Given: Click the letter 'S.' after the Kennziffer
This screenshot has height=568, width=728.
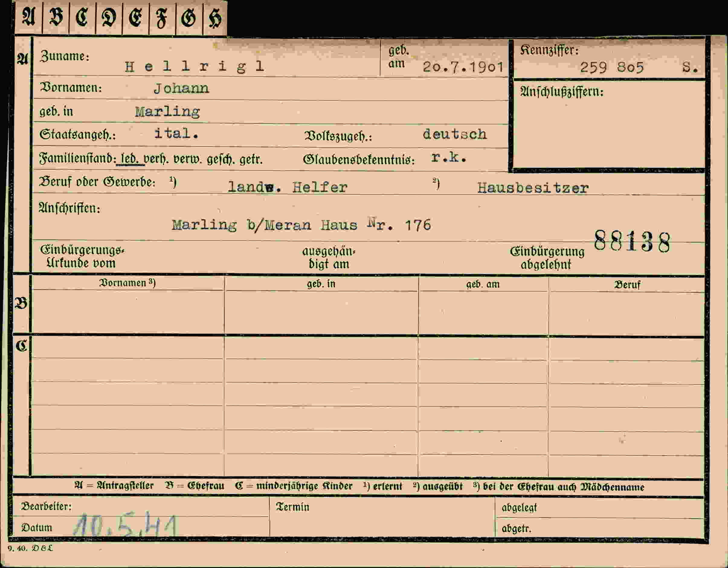Looking at the screenshot, I should [690, 67].
